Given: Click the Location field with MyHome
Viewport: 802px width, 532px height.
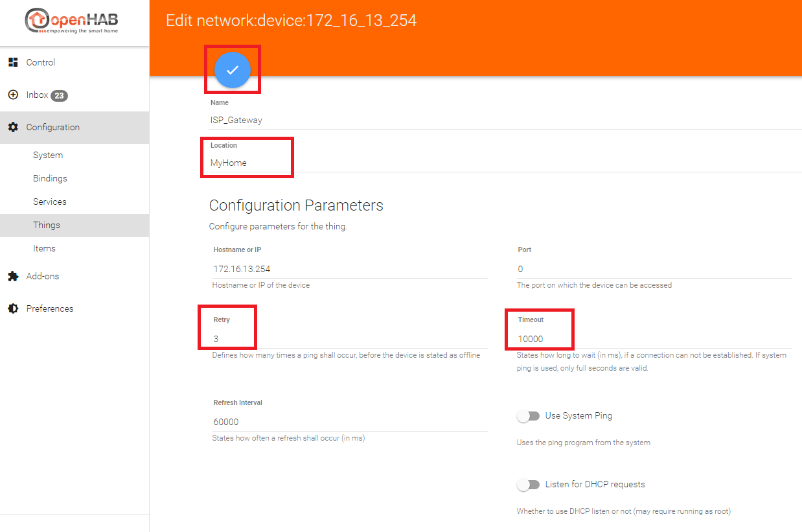Looking at the screenshot, I should click(x=505, y=163).
